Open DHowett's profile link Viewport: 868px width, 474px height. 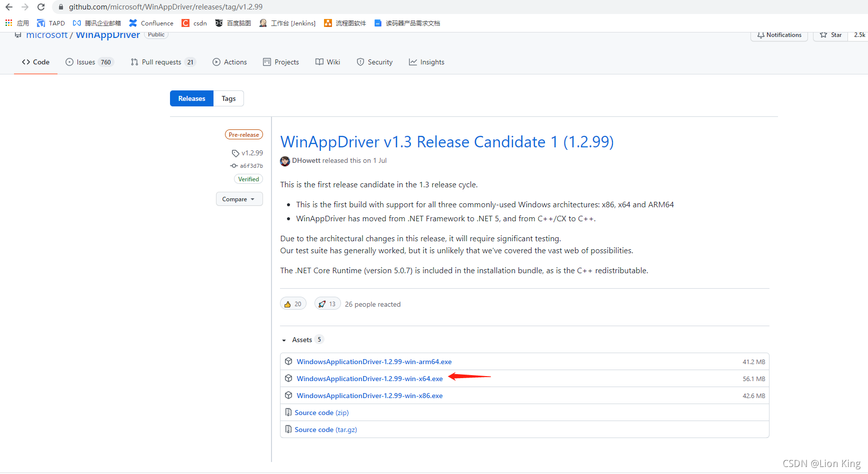tap(306, 160)
